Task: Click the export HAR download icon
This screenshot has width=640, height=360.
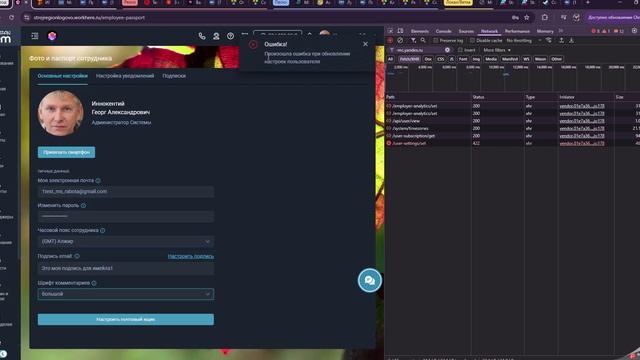Action: pyautogui.click(x=571, y=40)
